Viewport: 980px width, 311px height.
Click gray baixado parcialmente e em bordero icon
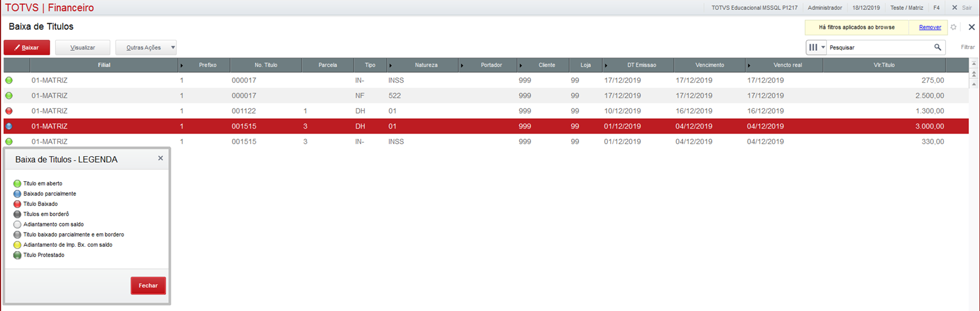coord(17,234)
